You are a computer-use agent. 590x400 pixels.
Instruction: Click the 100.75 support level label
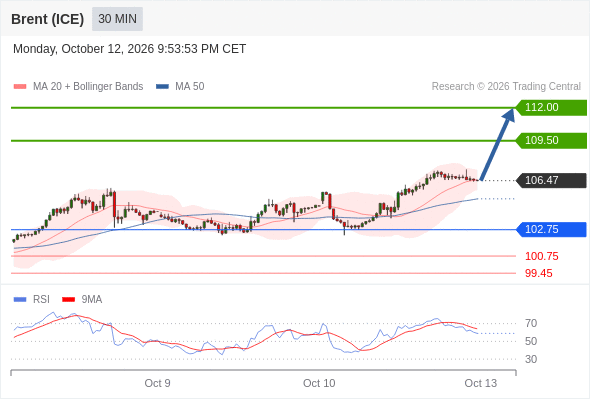click(x=541, y=257)
